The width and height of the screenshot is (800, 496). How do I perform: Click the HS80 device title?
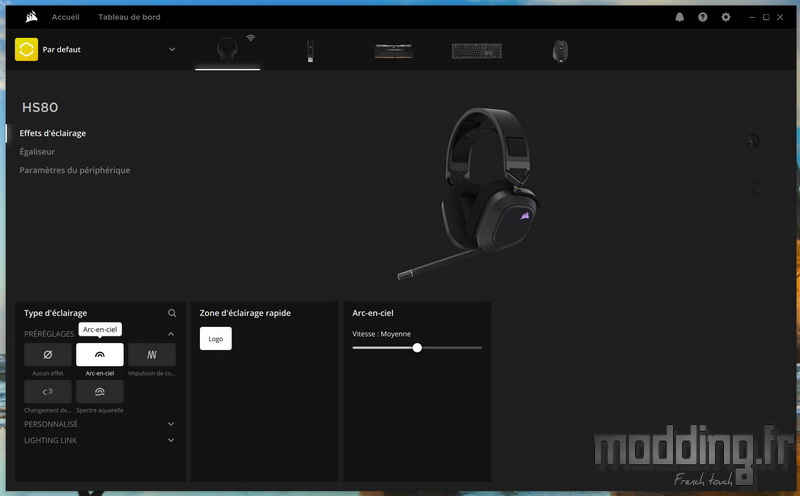[x=40, y=107]
